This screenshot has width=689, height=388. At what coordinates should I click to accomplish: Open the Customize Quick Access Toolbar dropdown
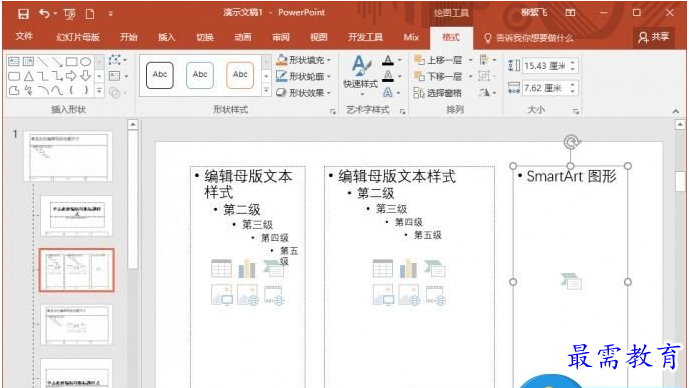click(x=110, y=14)
